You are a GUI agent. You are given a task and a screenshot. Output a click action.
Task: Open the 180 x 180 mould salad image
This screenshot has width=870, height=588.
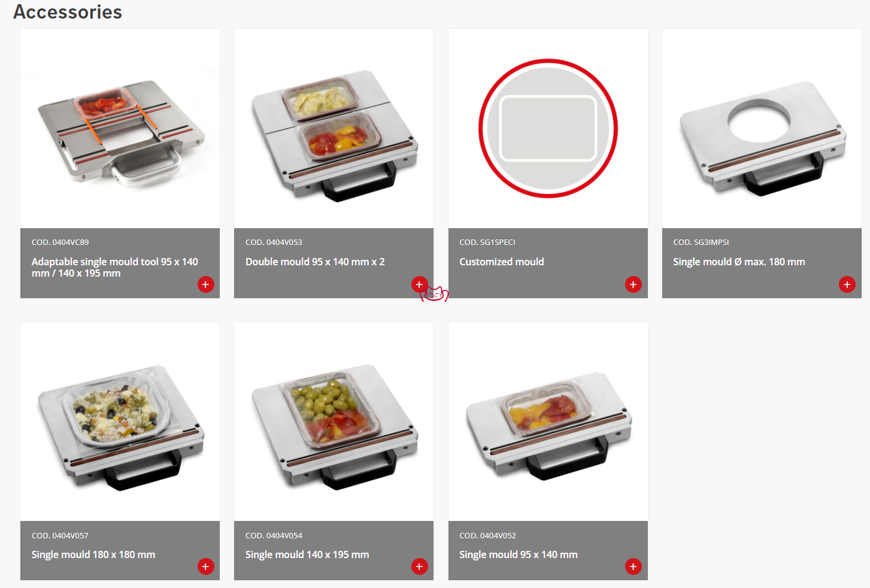[120, 422]
